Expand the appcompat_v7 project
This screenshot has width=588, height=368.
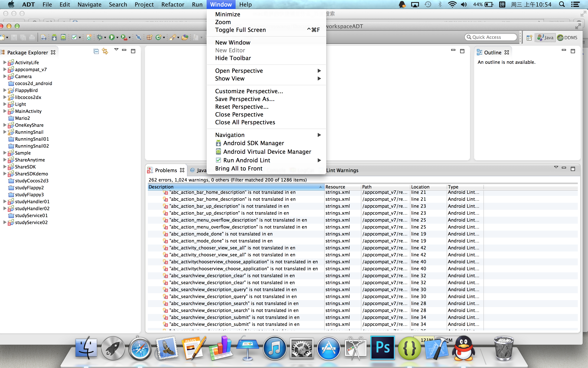click(x=5, y=69)
